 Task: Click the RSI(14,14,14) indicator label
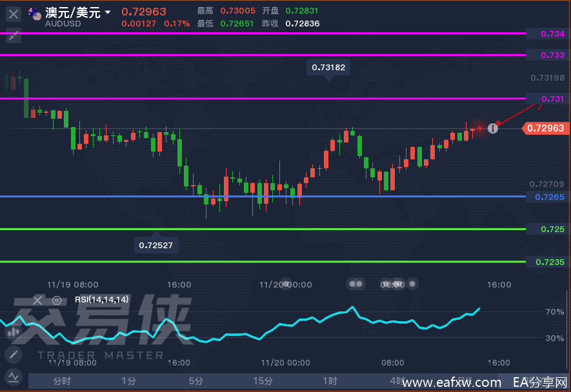pos(101,300)
